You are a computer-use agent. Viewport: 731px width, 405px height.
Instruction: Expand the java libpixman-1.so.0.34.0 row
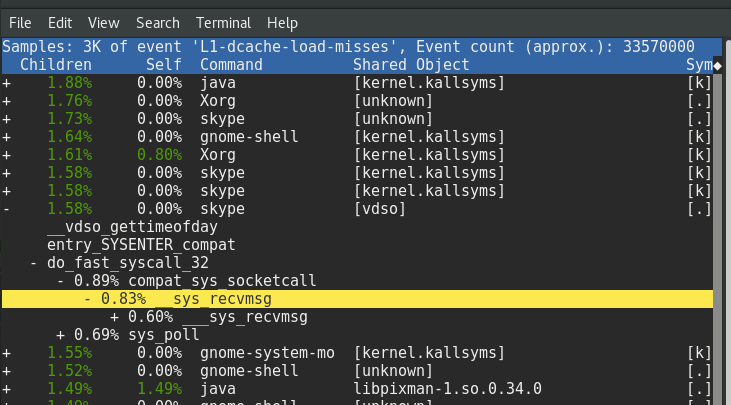tap(7, 389)
